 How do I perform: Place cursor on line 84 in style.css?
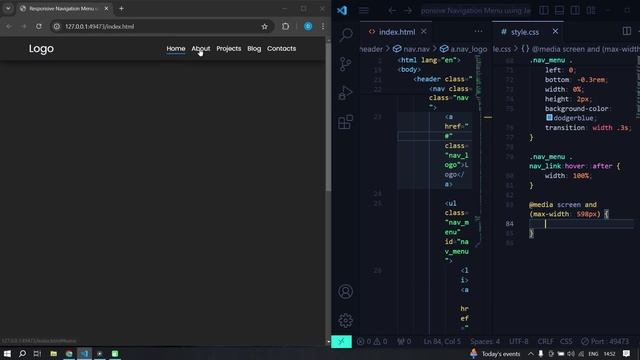[581, 224]
